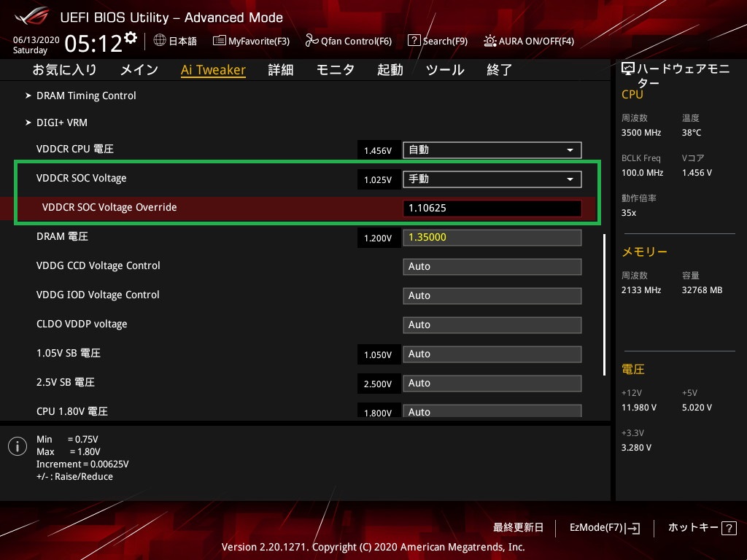The height and width of the screenshot is (560, 747).
Task: Click the EzMode exit arrow icon
Action: click(x=632, y=528)
